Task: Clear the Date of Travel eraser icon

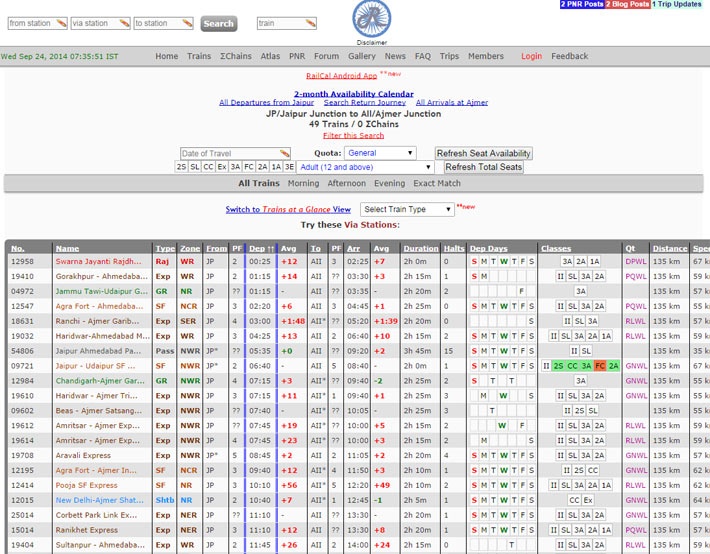Action: 284,153
